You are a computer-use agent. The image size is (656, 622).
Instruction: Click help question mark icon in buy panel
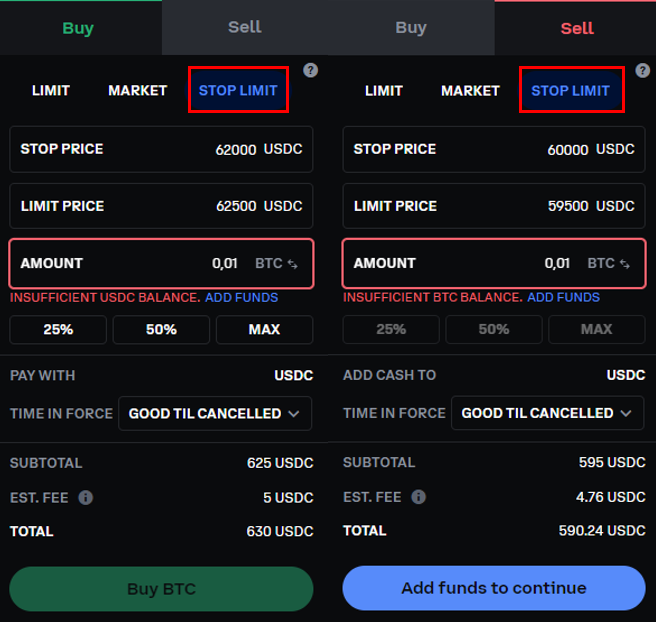coord(311,70)
